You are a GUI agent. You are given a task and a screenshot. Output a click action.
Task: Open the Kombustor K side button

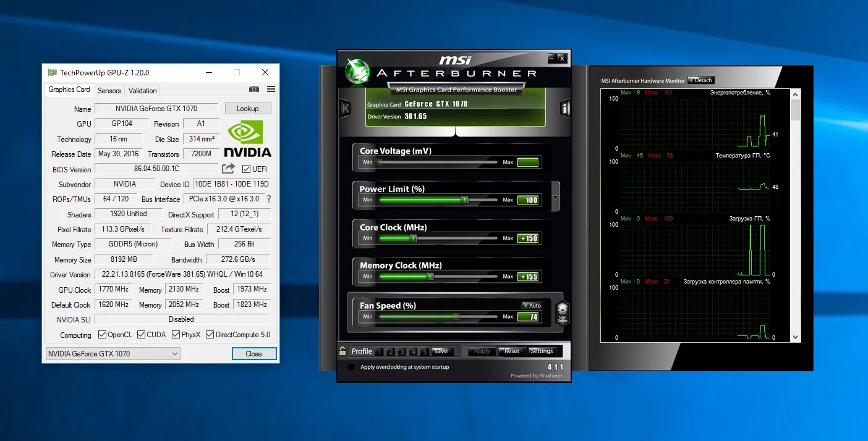coord(346,108)
